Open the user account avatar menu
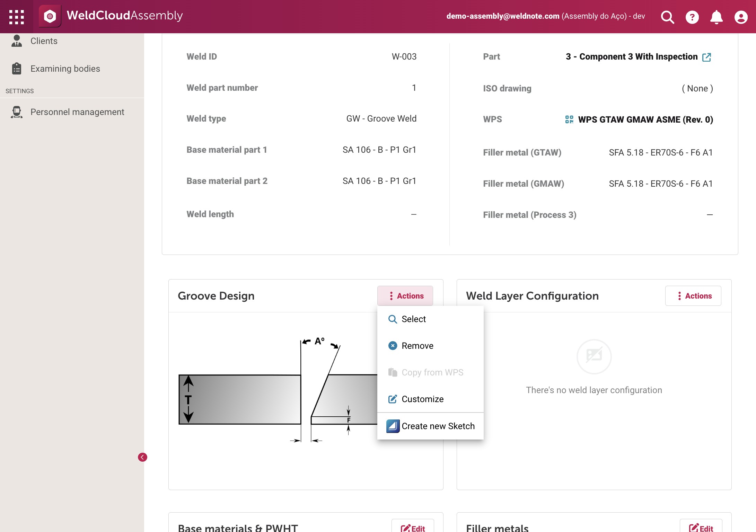The width and height of the screenshot is (756, 532). [741, 17]
